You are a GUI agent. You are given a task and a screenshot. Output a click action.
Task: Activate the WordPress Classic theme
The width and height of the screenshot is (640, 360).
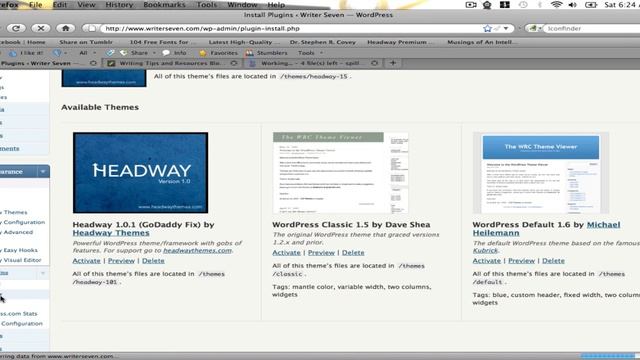pos(286,253)
